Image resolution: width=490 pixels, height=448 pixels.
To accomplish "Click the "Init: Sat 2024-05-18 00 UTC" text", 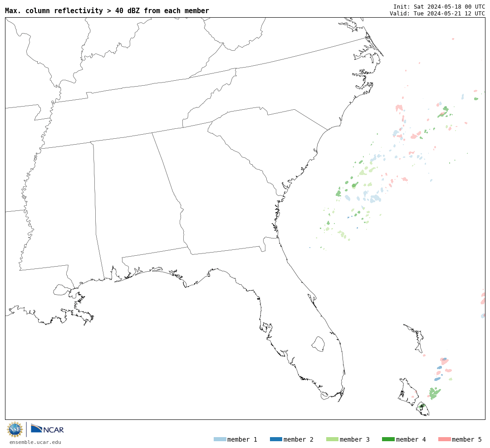I will coord(439,6).
